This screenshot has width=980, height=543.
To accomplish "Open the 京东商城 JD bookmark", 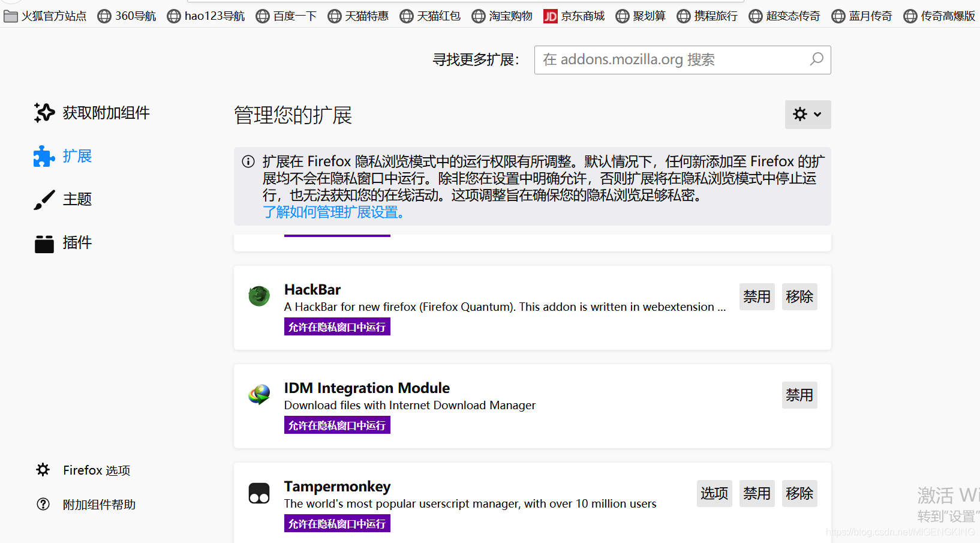I will pyautogui.click(x=574, y=16).
